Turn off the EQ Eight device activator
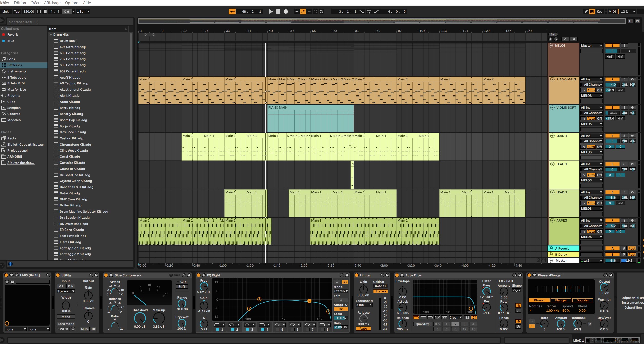Screen dimensions: 644x344 198,275
